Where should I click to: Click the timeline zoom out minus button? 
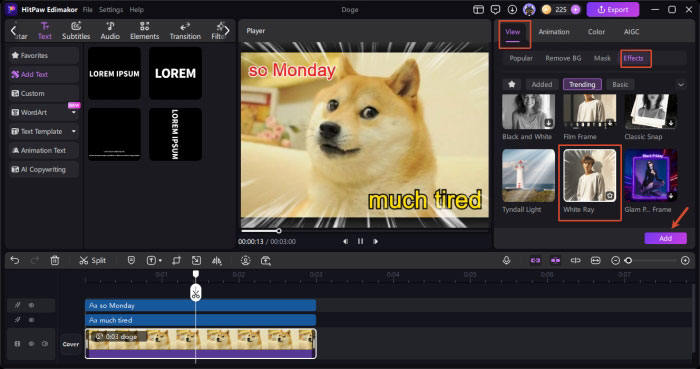(x=616, y=261)
